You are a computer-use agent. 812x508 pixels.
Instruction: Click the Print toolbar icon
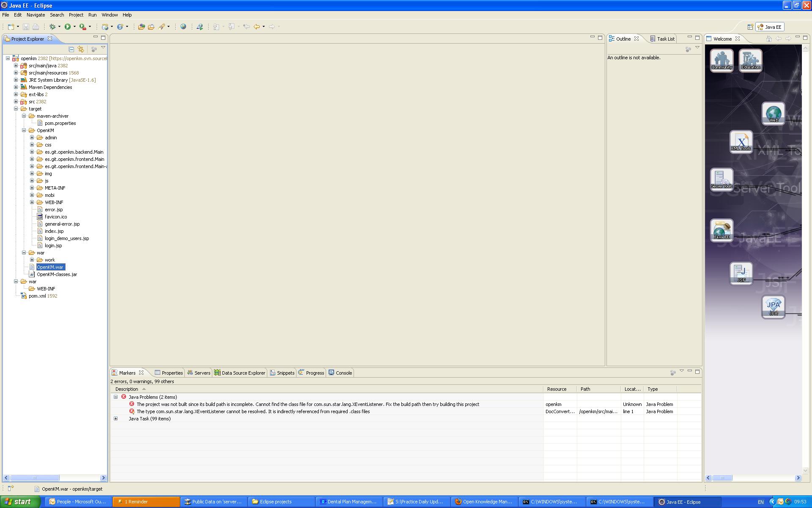pos(36,27)
